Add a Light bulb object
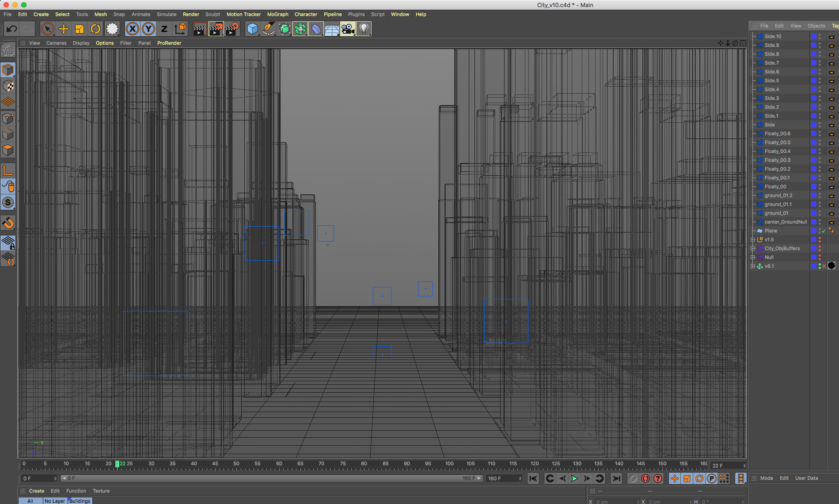839x504 pixels. (364, 29)
